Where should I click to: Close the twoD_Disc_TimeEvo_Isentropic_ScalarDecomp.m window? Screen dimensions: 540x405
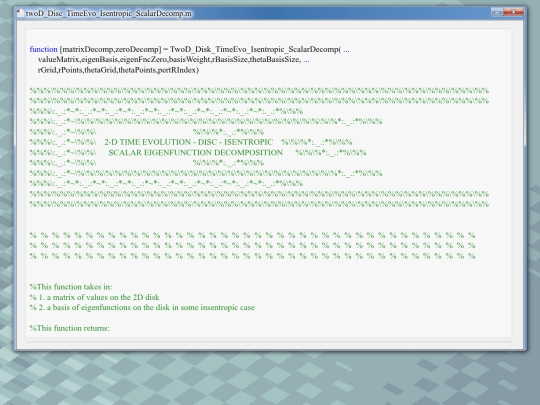513,12
